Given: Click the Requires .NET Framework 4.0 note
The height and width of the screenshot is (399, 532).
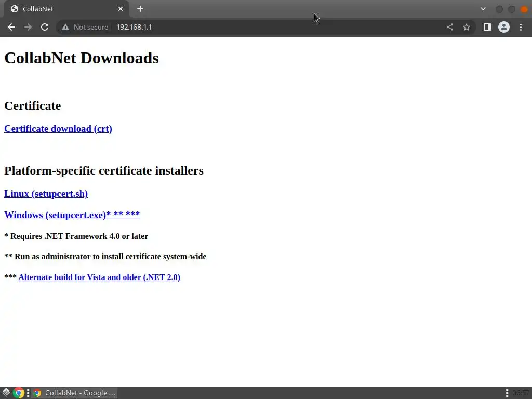Looking at the screenshot, I should (x=76, y=236).
